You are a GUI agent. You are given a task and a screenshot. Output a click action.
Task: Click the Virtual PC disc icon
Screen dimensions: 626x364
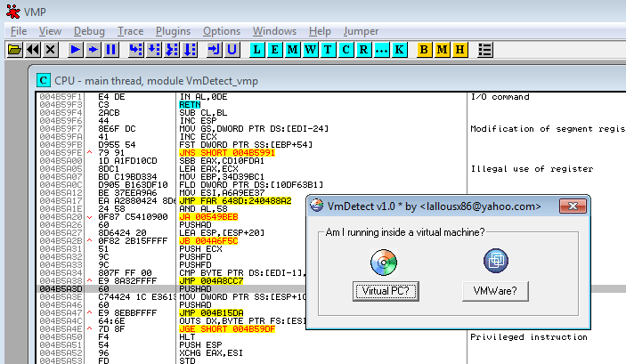click(384, 261)
